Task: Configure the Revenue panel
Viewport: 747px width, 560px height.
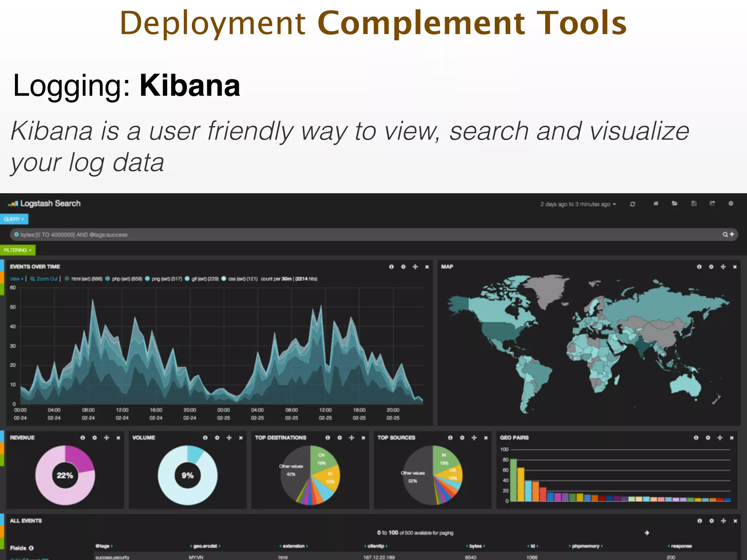Action: coord(94,438)
